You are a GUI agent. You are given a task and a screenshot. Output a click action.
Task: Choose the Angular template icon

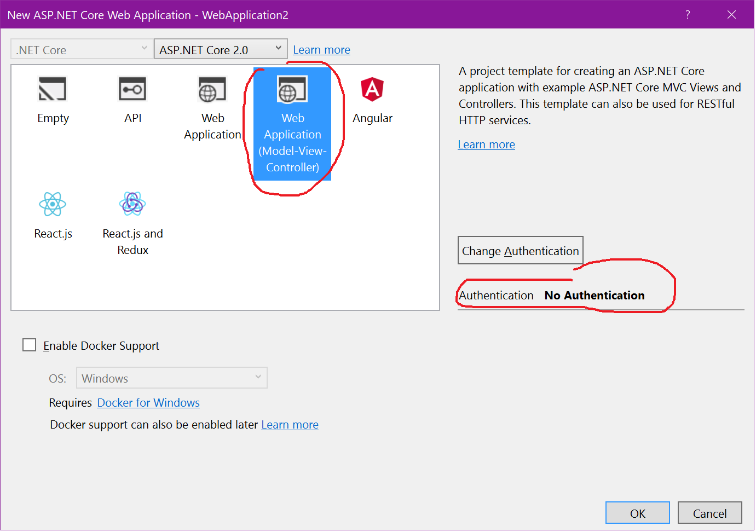(372, 89)
